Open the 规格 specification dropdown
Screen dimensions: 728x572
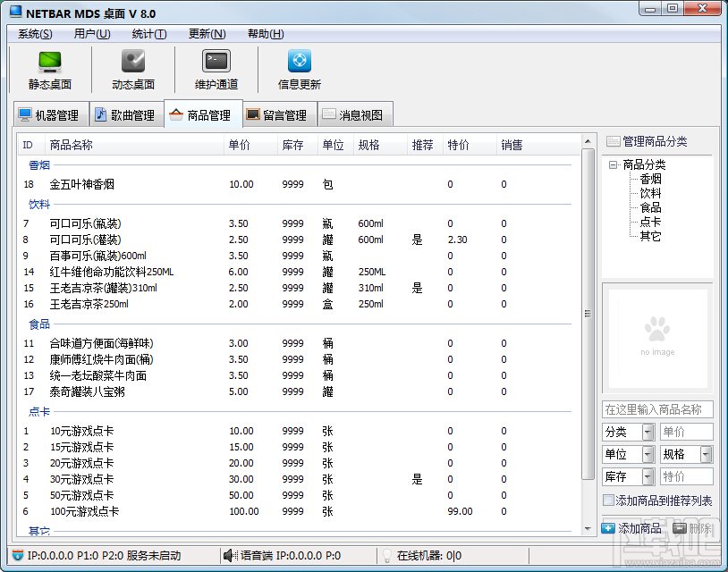(706, 454)
